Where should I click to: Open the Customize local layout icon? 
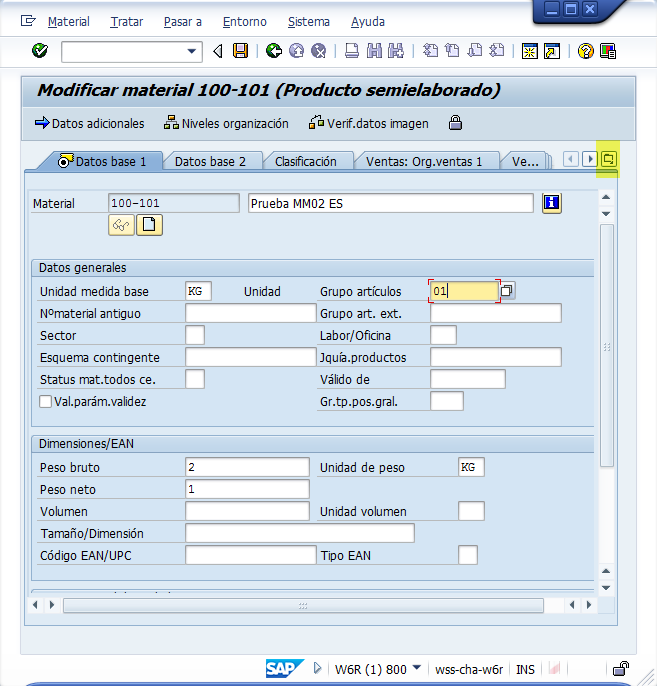click(608, 51)
